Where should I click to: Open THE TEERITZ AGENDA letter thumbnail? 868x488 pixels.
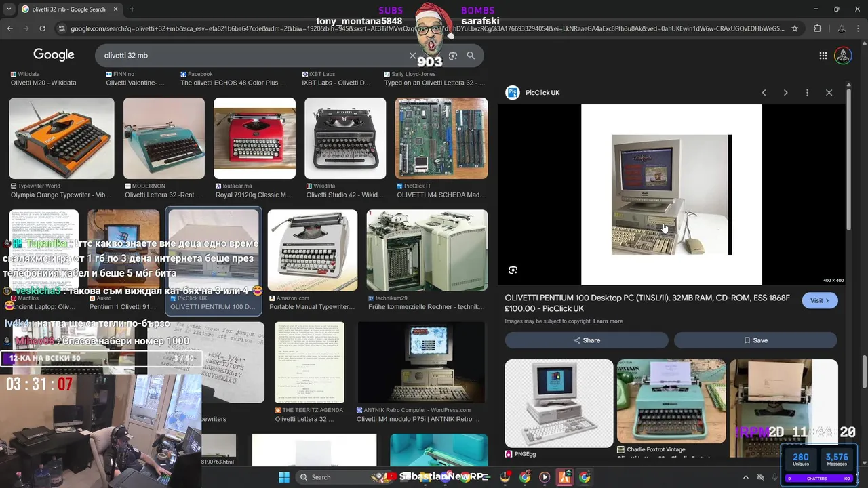pos(309,363)
